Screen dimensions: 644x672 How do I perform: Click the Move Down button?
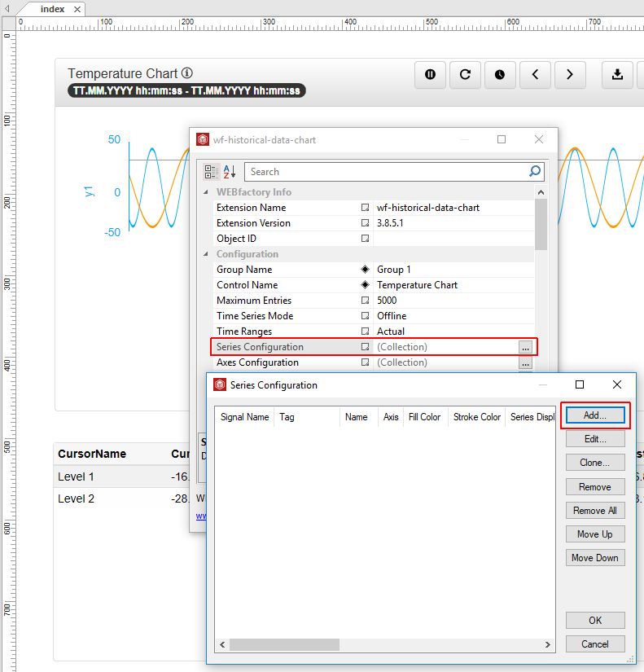595,558
